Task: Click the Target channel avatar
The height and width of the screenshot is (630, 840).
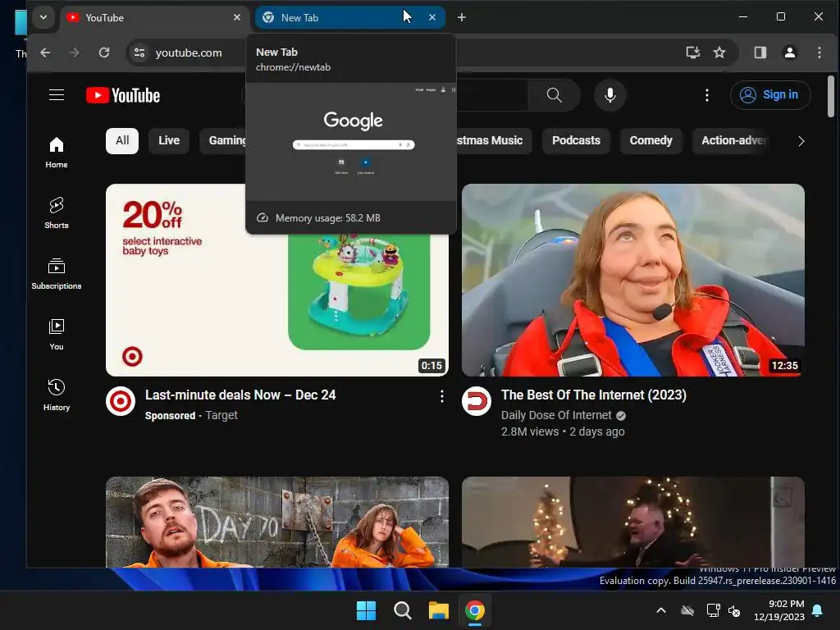Action: [121, 401]
